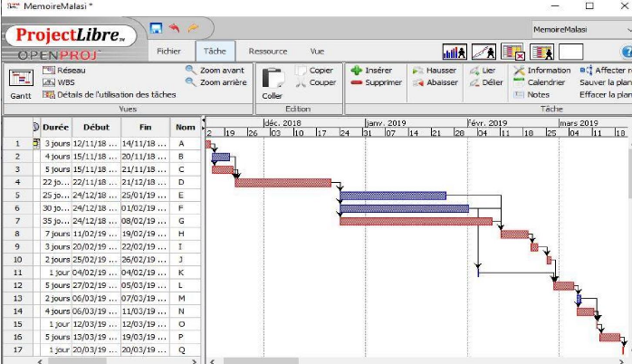Screen dimensions: 632x364
Task: Insert a task with Insérer
Action: point(371,70)
